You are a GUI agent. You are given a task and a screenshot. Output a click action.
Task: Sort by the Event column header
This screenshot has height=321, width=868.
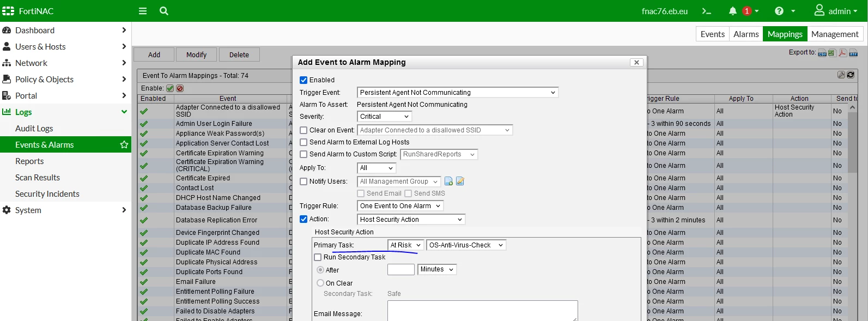[x=228, y=99]
